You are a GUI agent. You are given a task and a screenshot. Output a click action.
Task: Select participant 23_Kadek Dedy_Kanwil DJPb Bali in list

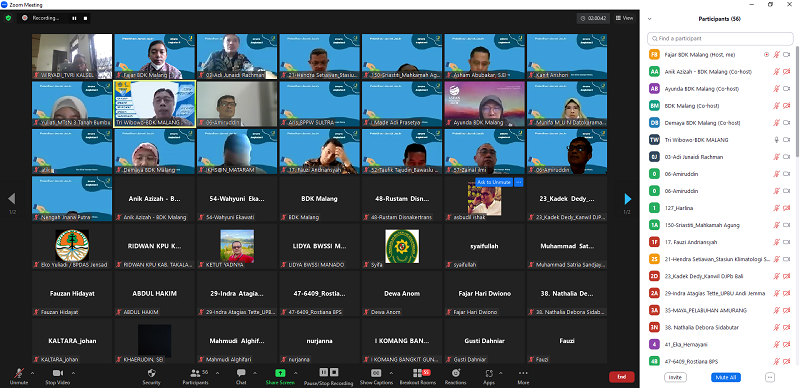coord(721,276)
